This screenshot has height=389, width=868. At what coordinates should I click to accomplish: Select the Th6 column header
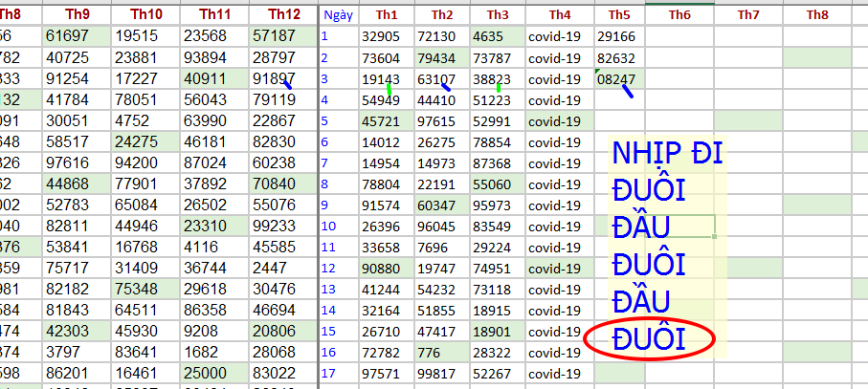pos(679,15)
